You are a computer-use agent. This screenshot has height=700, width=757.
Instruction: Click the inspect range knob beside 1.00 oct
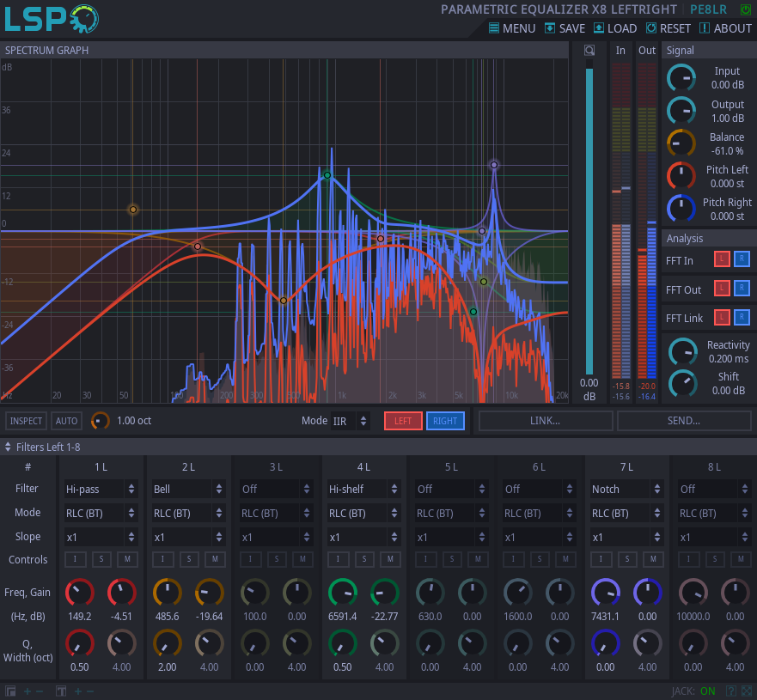[100, 421]
